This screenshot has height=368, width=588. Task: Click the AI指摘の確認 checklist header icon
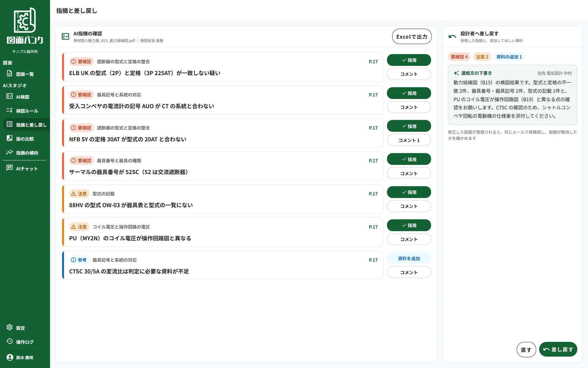[x=65, y=36]
